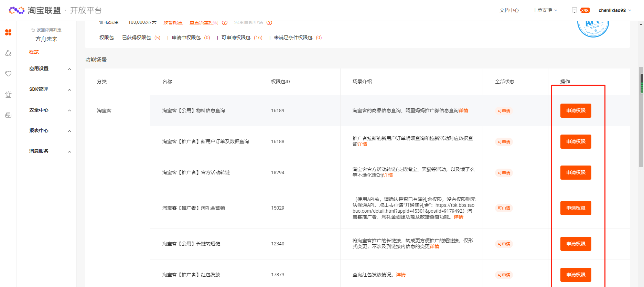Select name 淘宝客【推广者】红包发放
Image resolution: width=644 pixels, height=287 pixels.
[x=191, y=275]
